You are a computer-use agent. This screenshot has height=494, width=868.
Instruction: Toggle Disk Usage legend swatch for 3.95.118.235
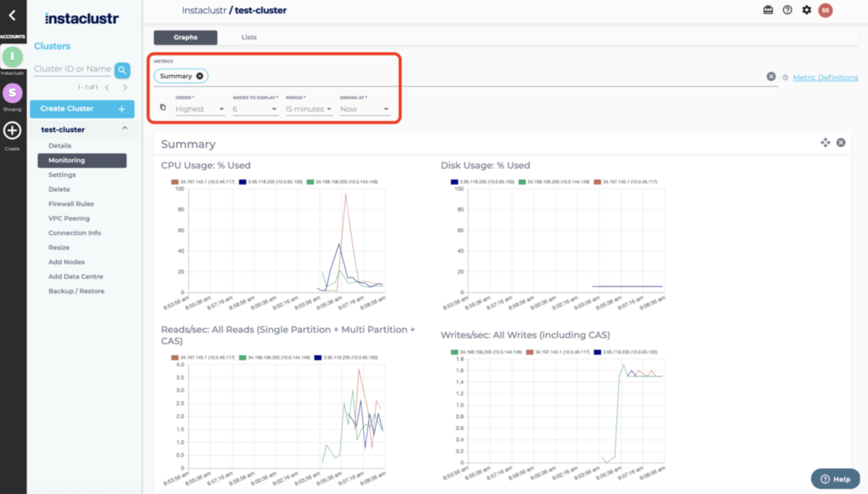pos(454,182)
